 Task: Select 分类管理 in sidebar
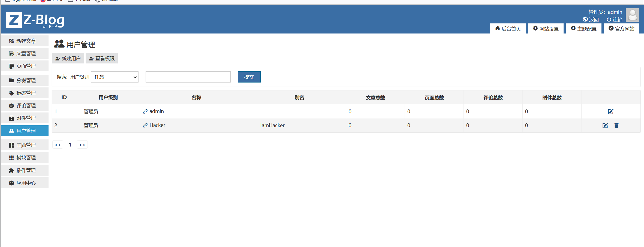25,80
